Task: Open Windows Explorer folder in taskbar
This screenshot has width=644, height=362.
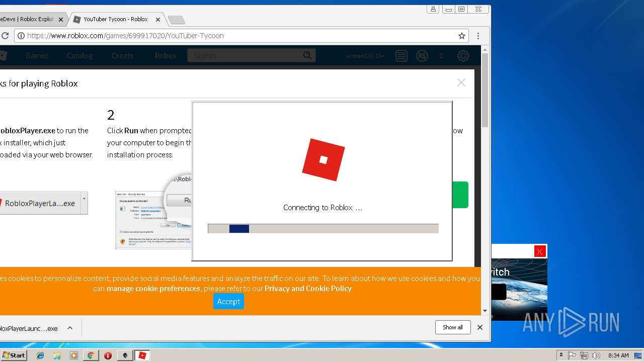Action: [x=57, y=355]
